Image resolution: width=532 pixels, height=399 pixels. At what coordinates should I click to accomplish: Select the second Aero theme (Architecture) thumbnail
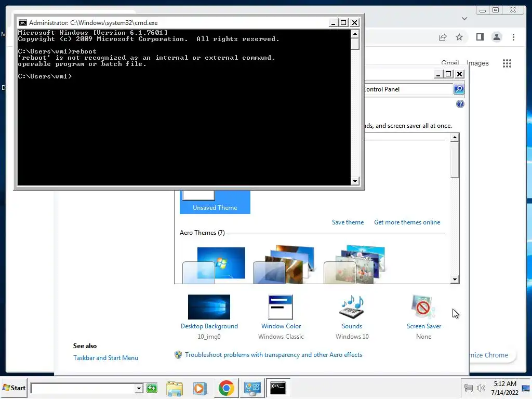pyautogui.click(x=284, y=264)
